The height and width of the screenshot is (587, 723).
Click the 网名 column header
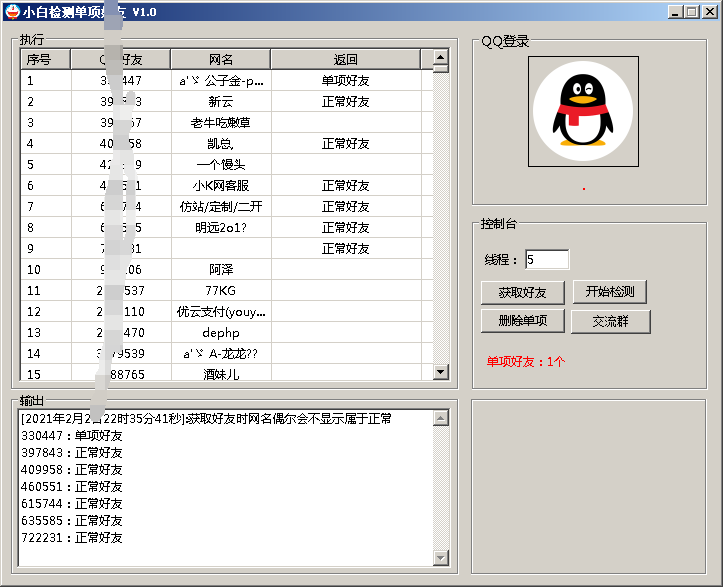220,60
